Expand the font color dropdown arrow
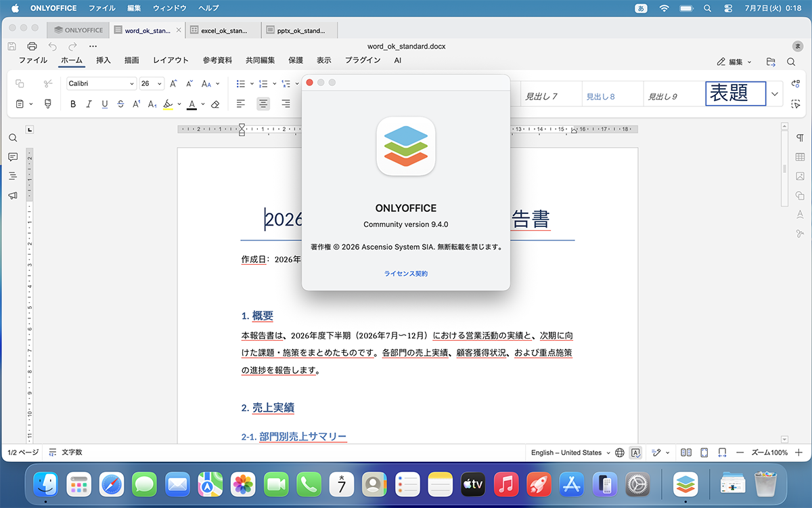 coord(203,104)
